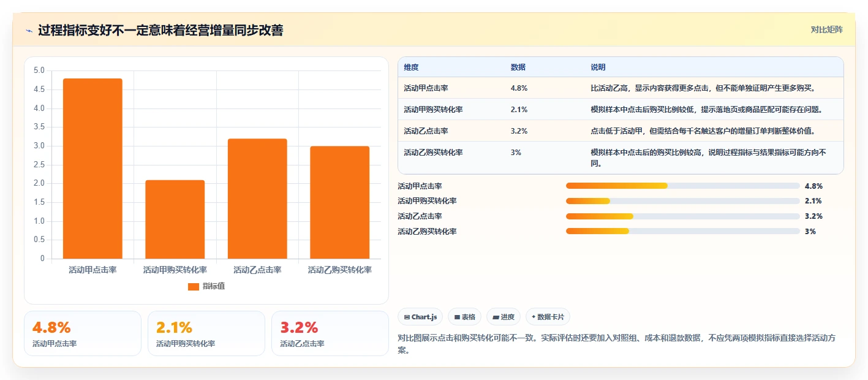Toggle the 指标值 legend color box
This screenshot has width=868, height=380.
coord(193,286)
